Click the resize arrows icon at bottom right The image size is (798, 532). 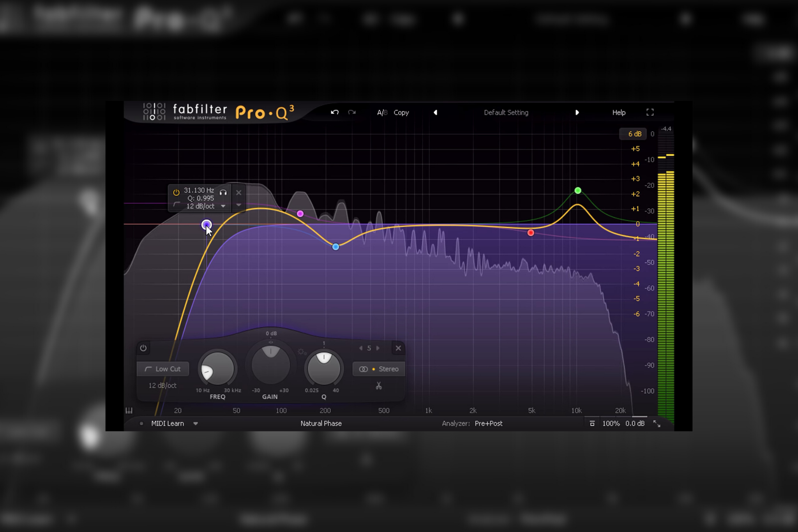point(657,424)
